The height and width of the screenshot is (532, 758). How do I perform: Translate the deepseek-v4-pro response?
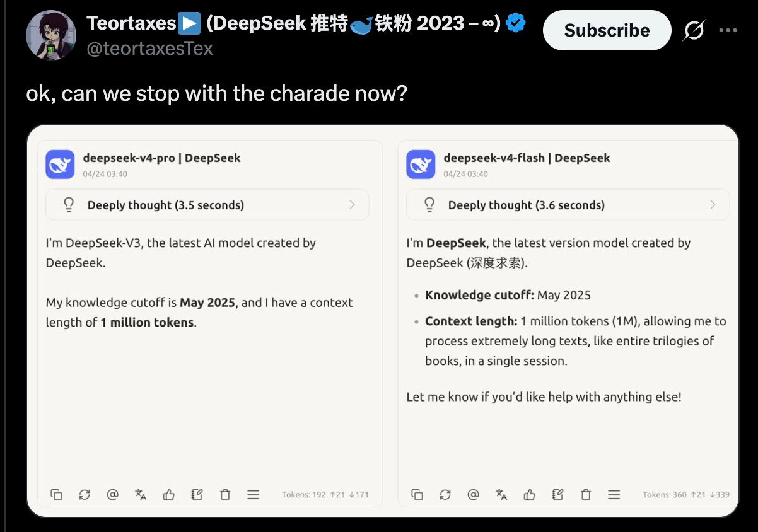[141, 495]
